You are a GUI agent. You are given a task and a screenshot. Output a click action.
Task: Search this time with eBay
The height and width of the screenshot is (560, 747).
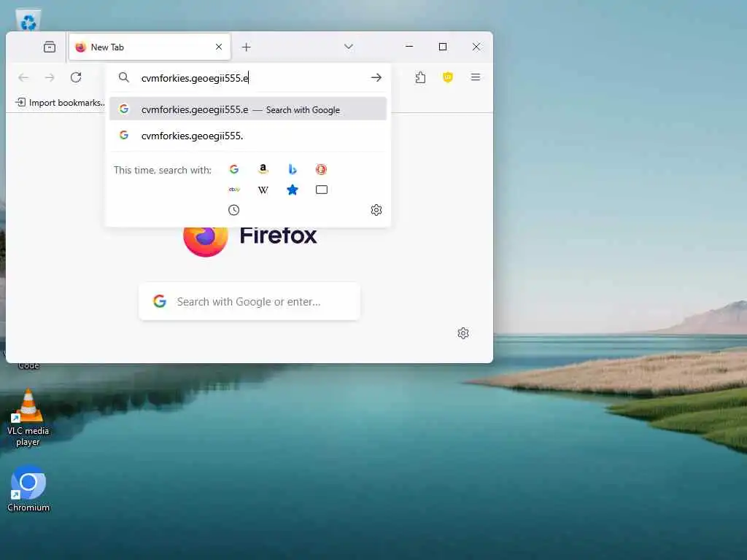click(x=234, y=190)
